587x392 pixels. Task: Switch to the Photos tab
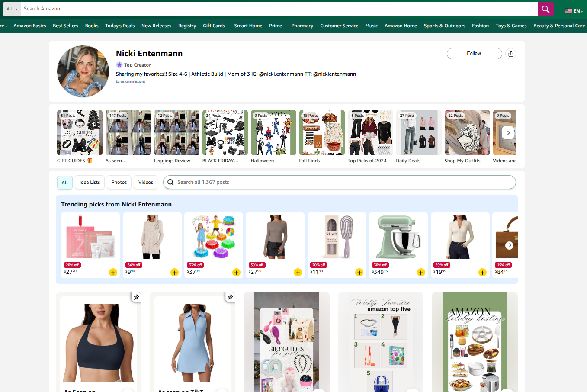pos(119,182)
